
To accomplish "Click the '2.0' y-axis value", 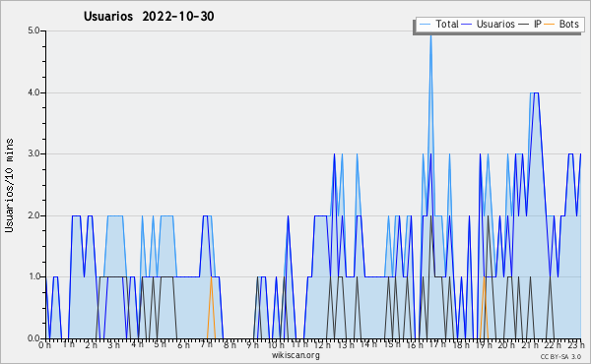I will coord(33,215).
